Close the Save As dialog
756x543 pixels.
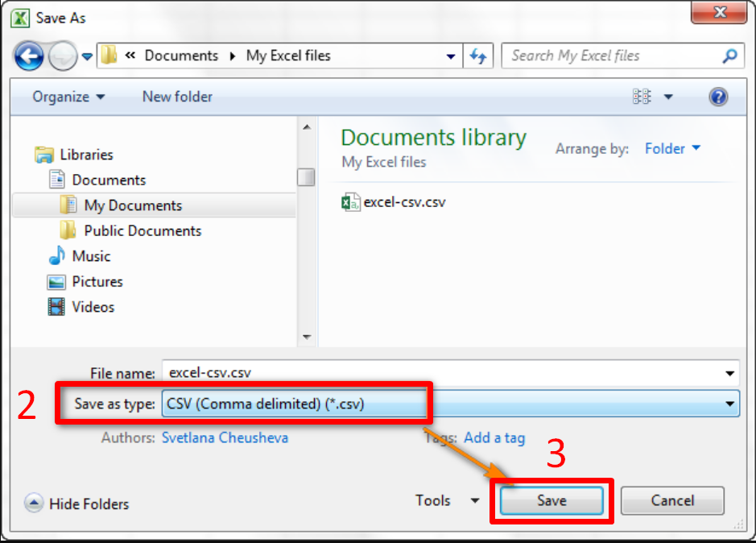click(x=719, y=12)
